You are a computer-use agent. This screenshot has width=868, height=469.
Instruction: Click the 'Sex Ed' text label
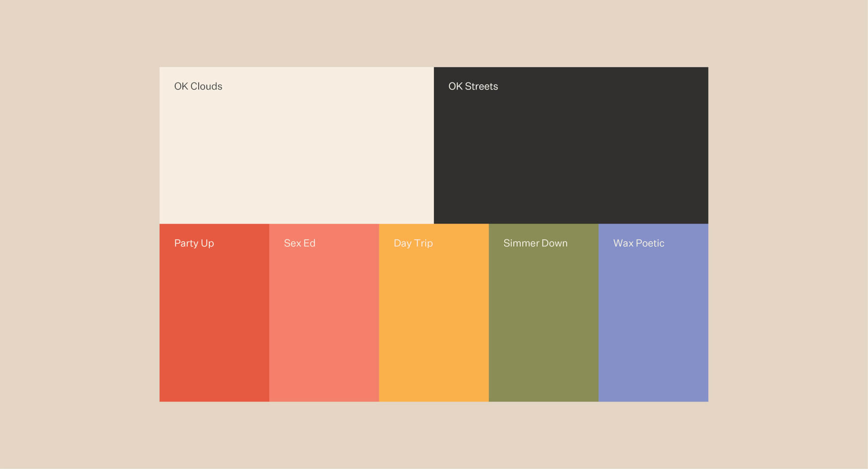(299, 243)
